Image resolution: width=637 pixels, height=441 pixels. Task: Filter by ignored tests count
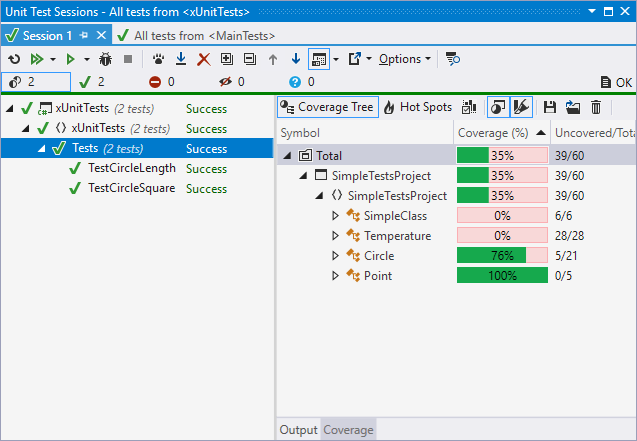(232, 82)
